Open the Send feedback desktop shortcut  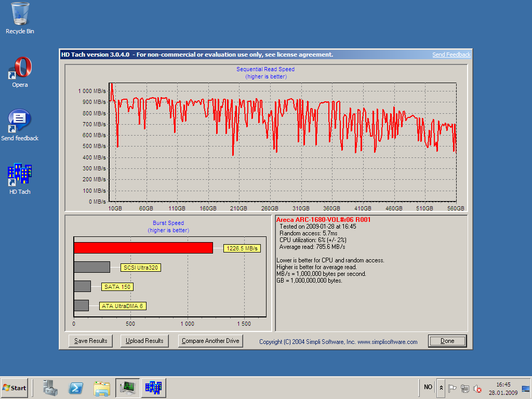coord(20,125)
